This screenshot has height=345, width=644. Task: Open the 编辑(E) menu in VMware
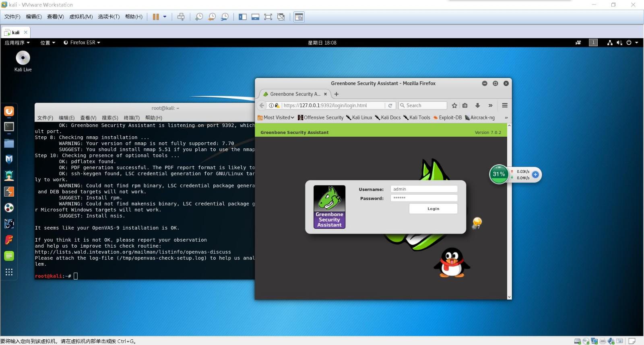[34, 16]
